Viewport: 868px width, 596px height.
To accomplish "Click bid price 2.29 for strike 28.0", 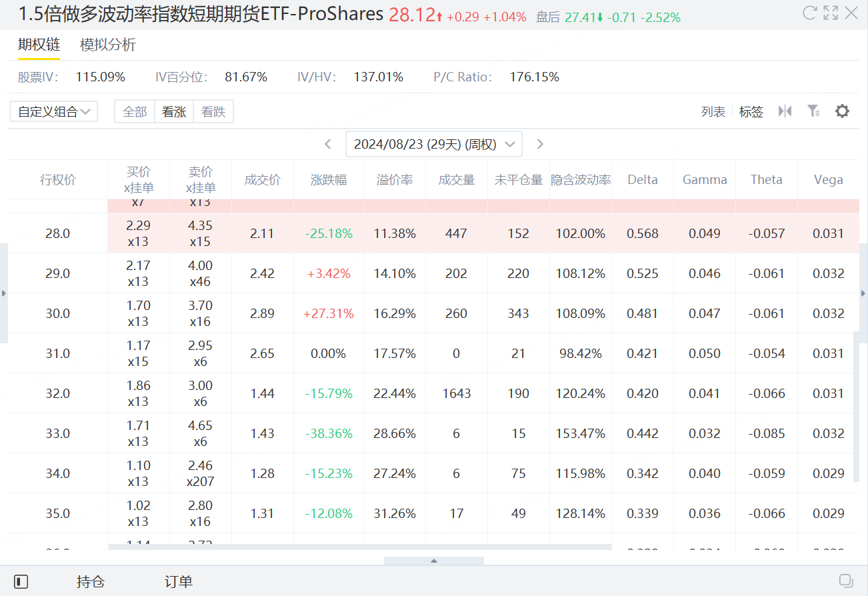I will tap(139, 226).
